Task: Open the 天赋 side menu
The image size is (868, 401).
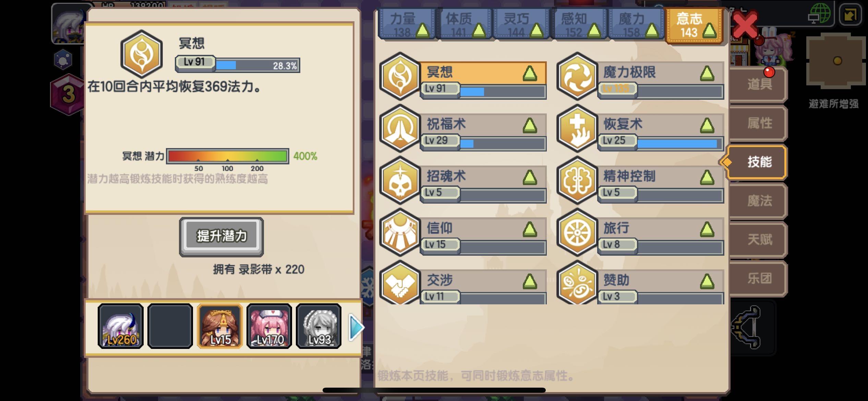Action: (x=759, y=239)
